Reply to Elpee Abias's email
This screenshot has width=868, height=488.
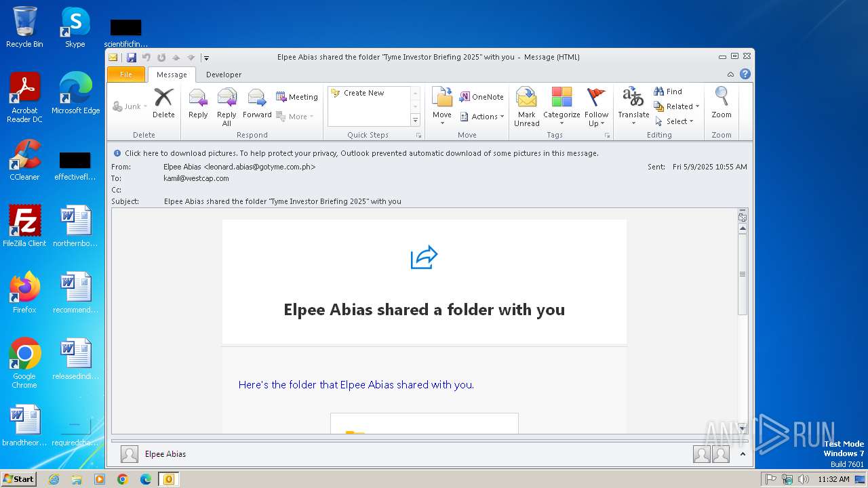tap(198, 104)
